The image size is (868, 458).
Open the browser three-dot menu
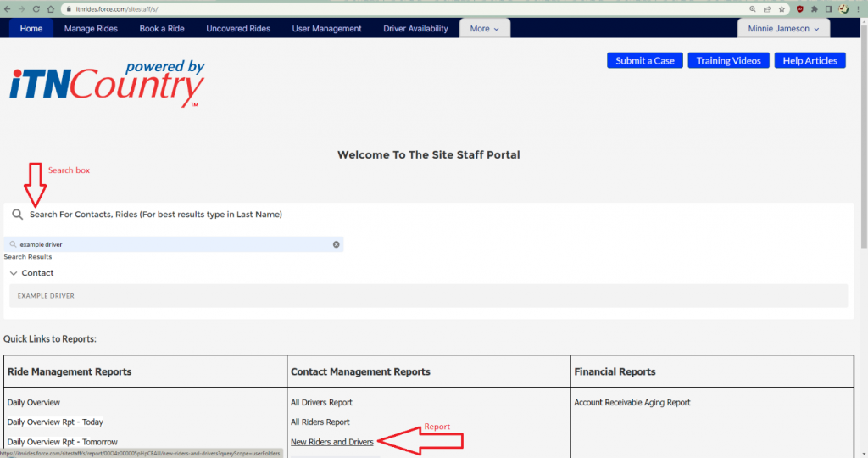pos(859,8)
